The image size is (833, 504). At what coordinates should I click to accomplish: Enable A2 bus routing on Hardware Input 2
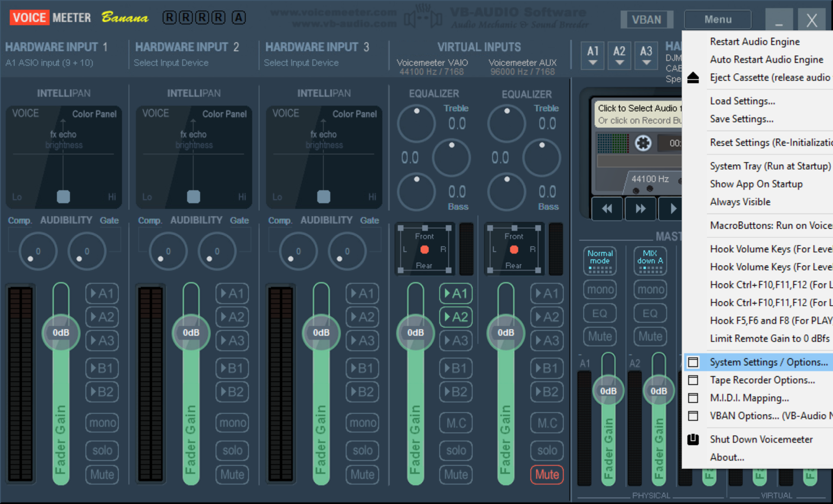(232, 317)
